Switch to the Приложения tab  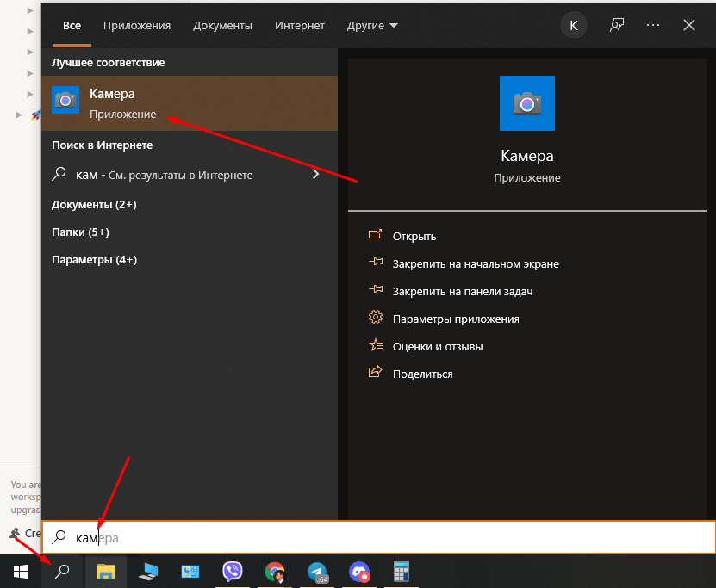click(137, 26)
